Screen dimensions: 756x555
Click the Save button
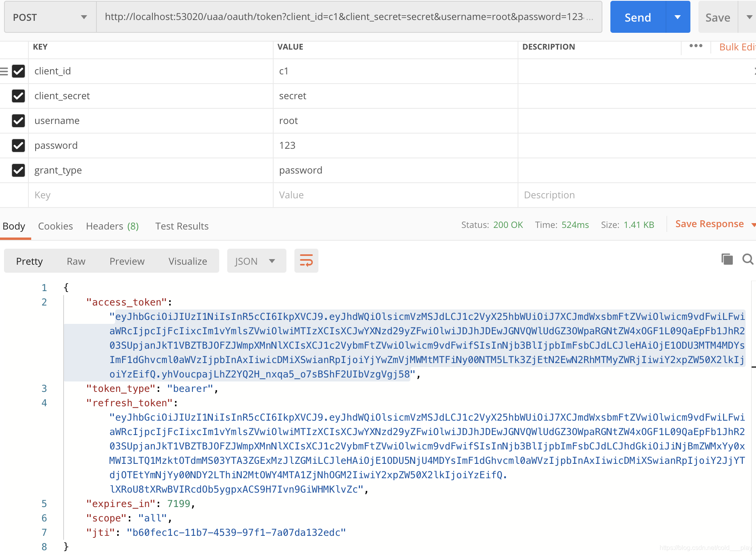718,17
